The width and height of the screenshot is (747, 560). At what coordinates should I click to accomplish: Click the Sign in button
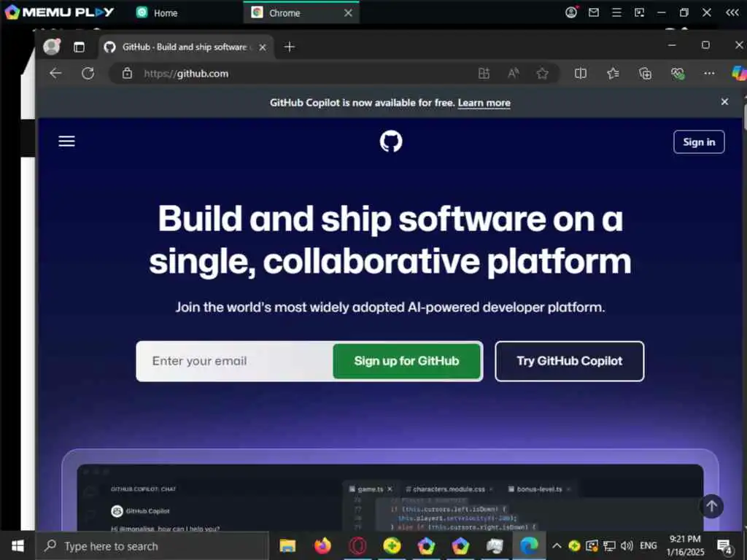pos(699,142)
